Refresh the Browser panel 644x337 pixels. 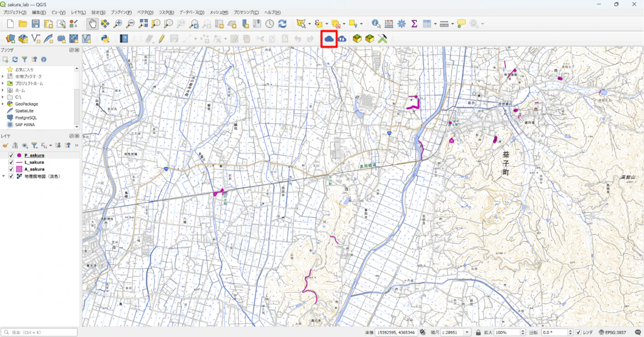[15, 60]
